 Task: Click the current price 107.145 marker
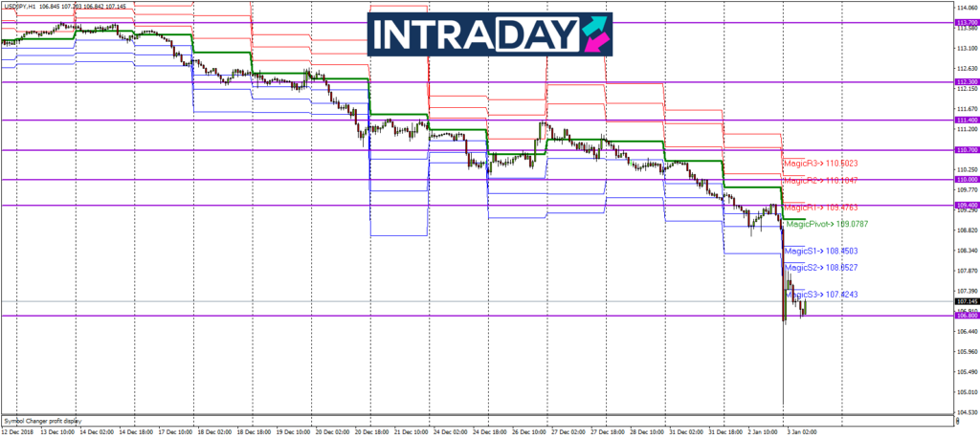coord(966,301)
